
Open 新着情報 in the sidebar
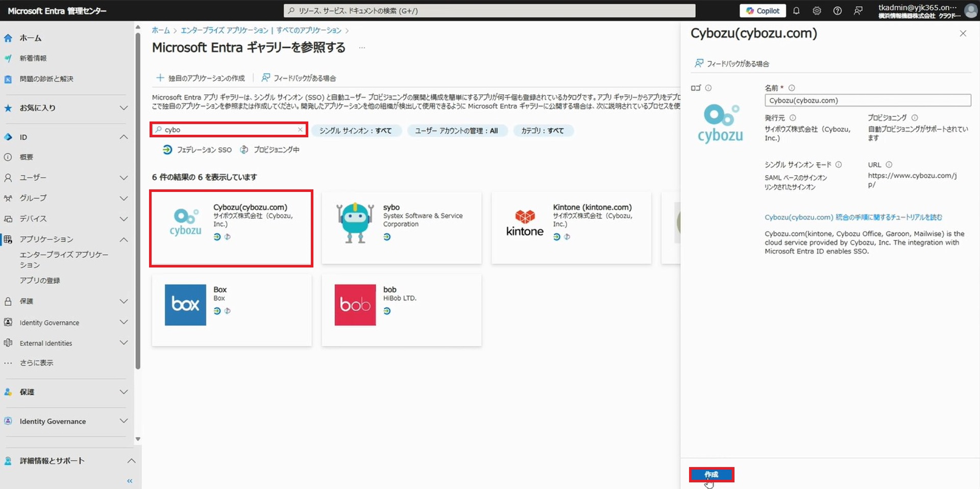click(x=33, y=58)
